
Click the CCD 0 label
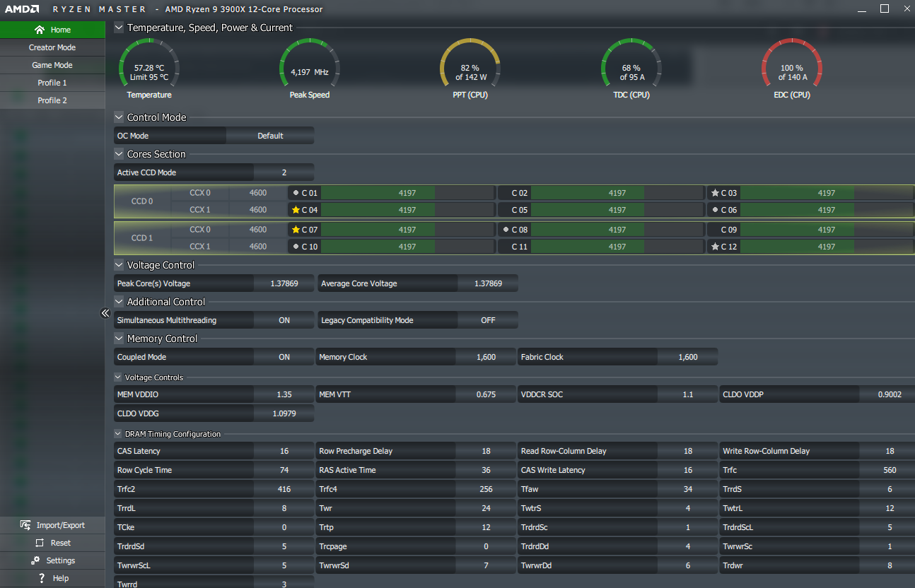click(x=142, y=201)
